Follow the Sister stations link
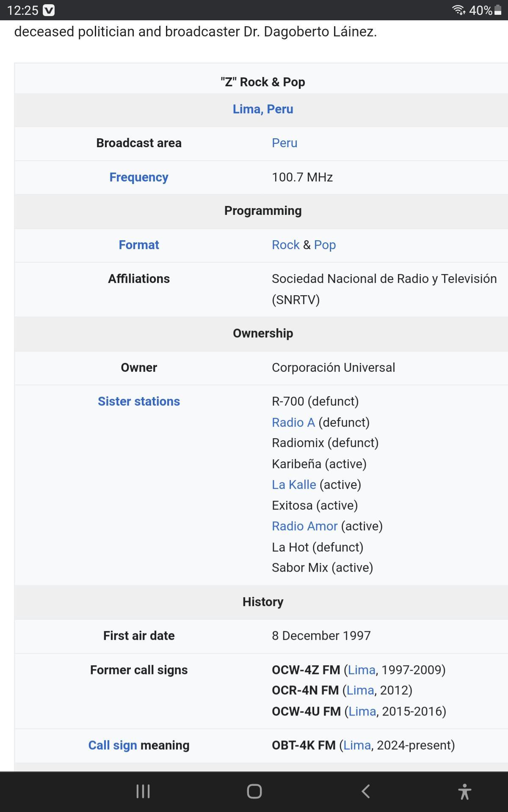Image resolution: width=508 pixels, height=812 pixels. 139,401
